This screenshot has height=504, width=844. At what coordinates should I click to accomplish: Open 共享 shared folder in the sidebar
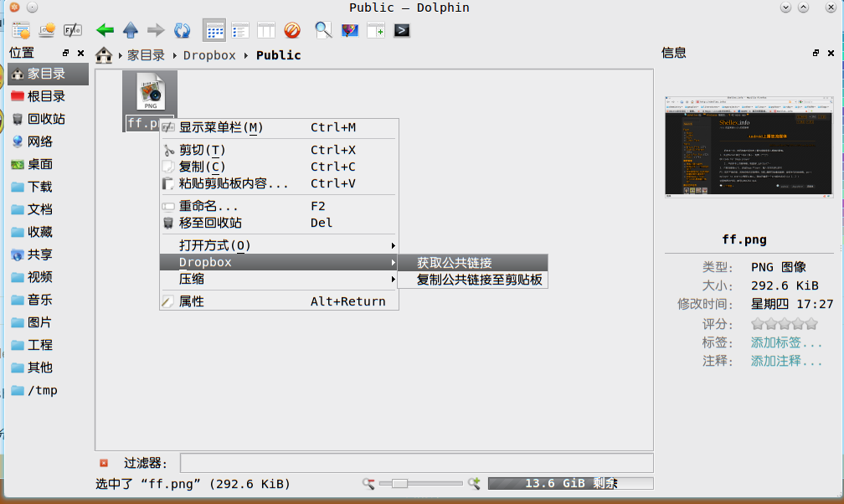point(48,255)
